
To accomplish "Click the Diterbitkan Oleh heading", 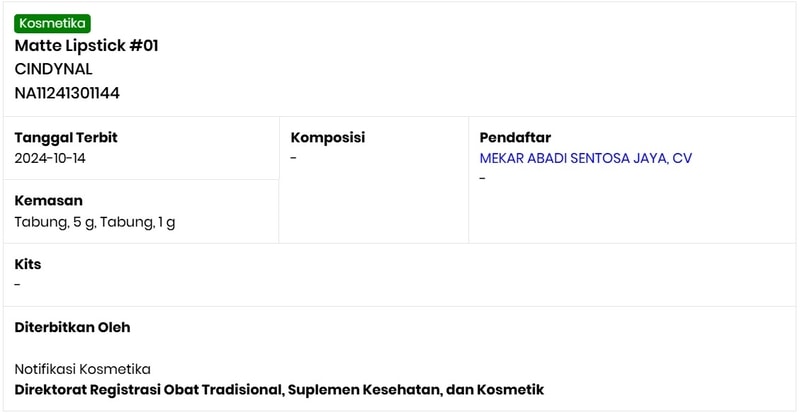I will point(72,327).
